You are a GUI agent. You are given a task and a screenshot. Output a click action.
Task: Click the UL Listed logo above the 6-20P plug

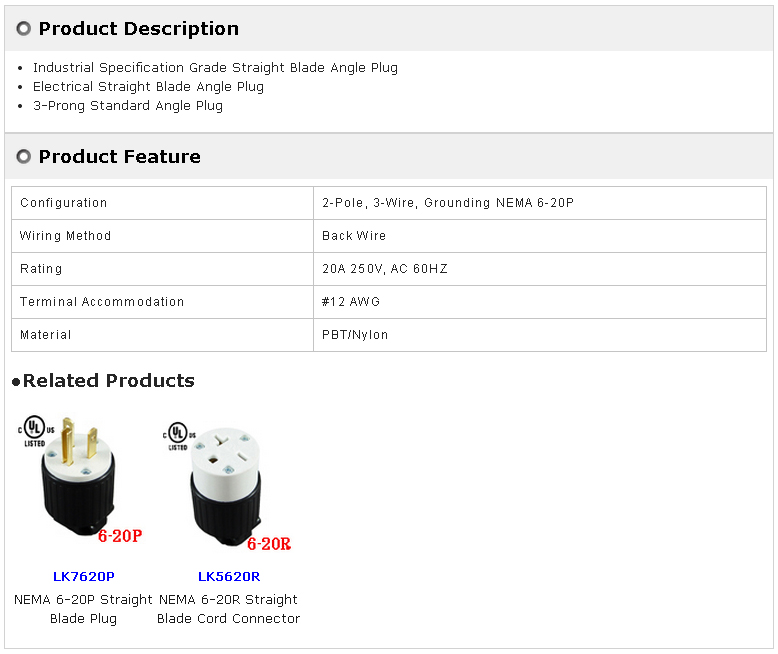(x=33, y=432)
